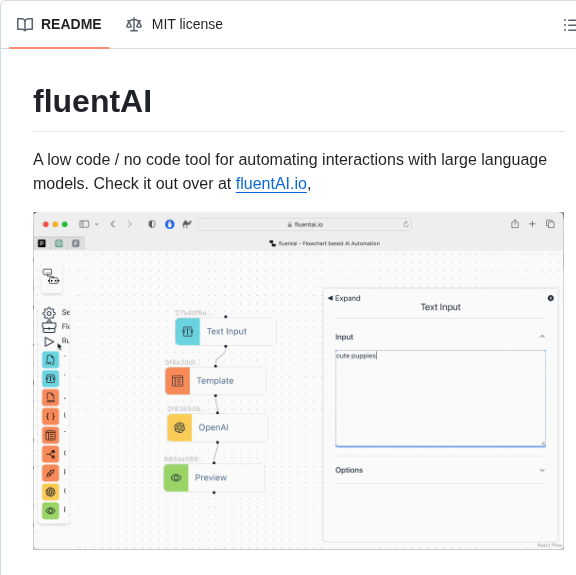Click the blue round extension icon
The width and height of the screenshot is (576, 575).
point(169,224)
